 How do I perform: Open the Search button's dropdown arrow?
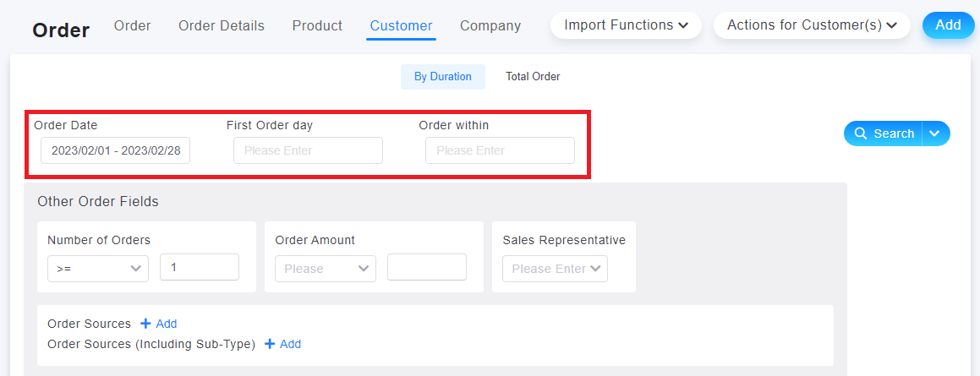(935, 134)
